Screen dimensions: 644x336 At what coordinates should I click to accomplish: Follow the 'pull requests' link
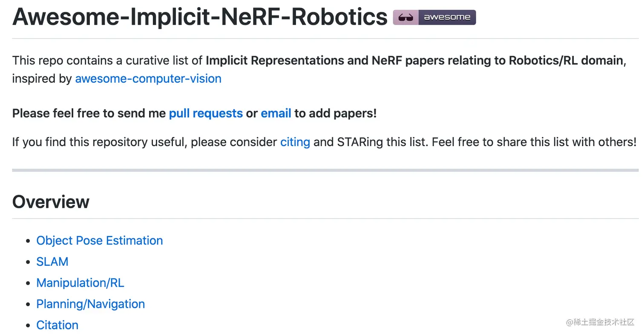[206, 114]
